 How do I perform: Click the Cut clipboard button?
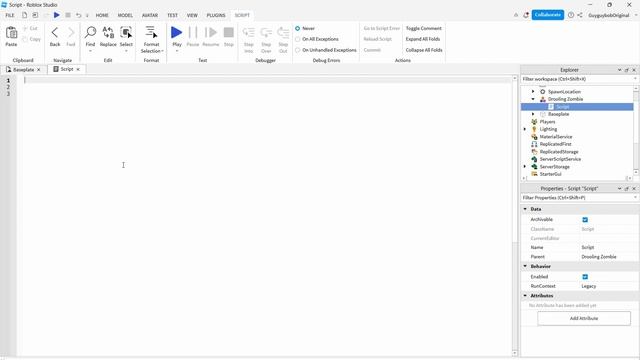(30, 29)
